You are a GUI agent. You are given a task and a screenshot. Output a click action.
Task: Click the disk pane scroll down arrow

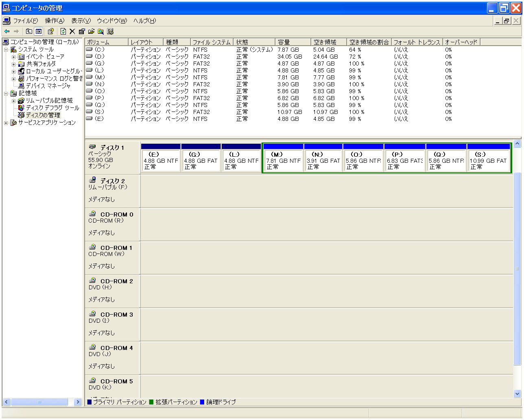coord(517,394)
